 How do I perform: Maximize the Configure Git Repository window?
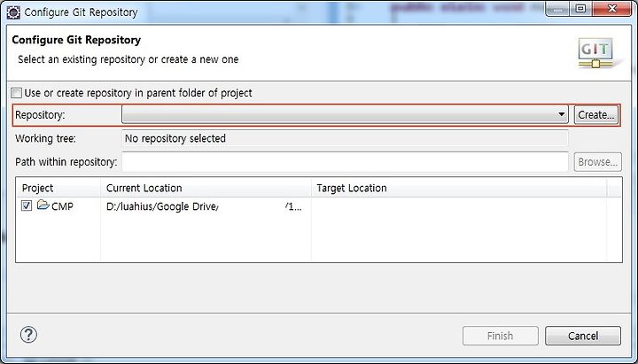click(x=580, y=9)
